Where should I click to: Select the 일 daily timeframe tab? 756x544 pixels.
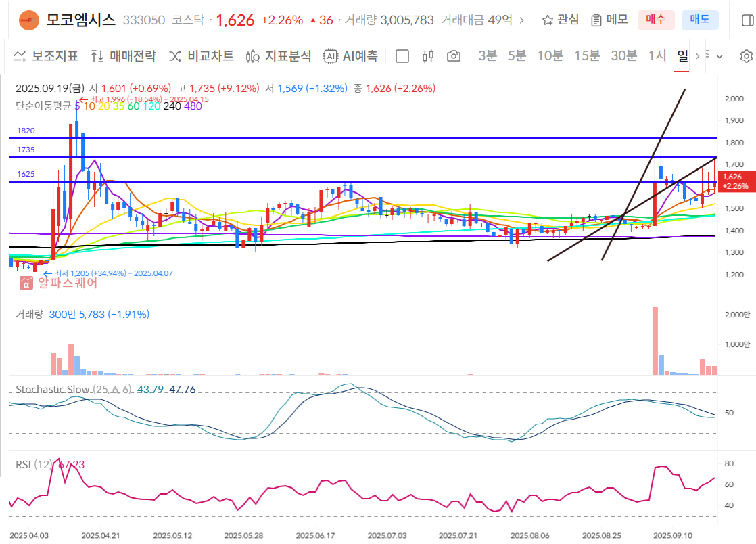click(x=682, y=56)
